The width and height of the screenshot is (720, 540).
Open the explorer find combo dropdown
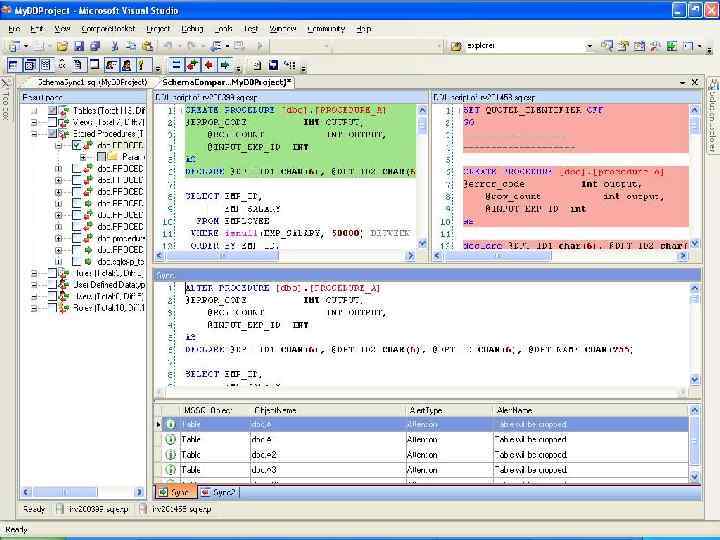click(589, 46)
